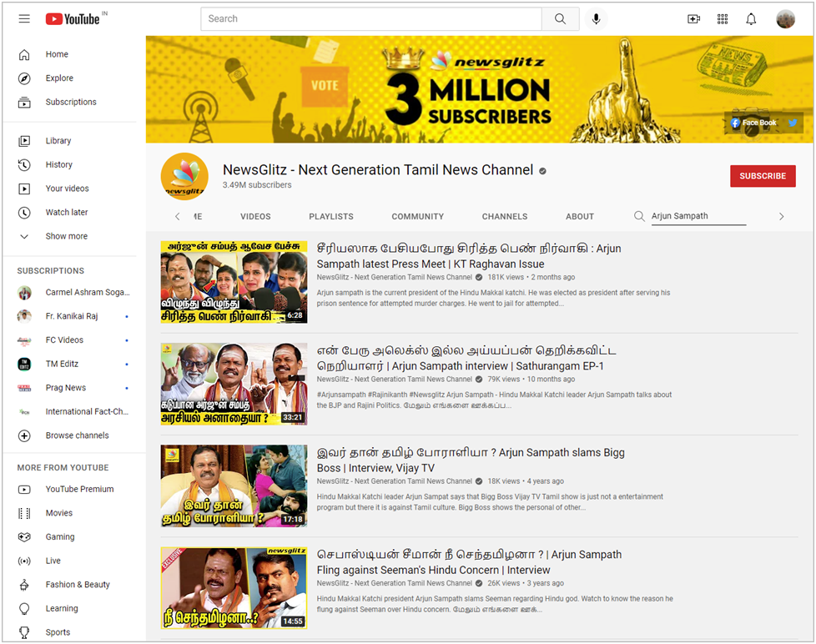Open the Create video icon
The height and width of the screenshot is (644, 816).
[693, 19]
